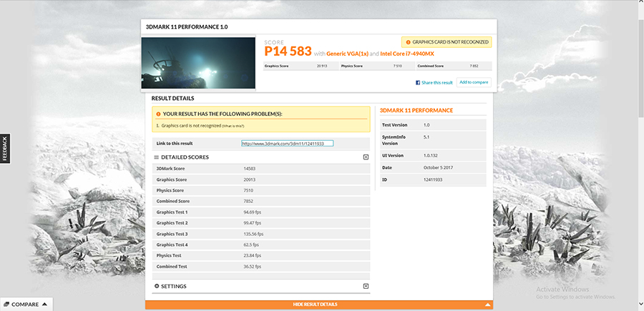
Task: Click the Settings gear icon in the section header
Action: pyautogui.click(x=157, y=286)
